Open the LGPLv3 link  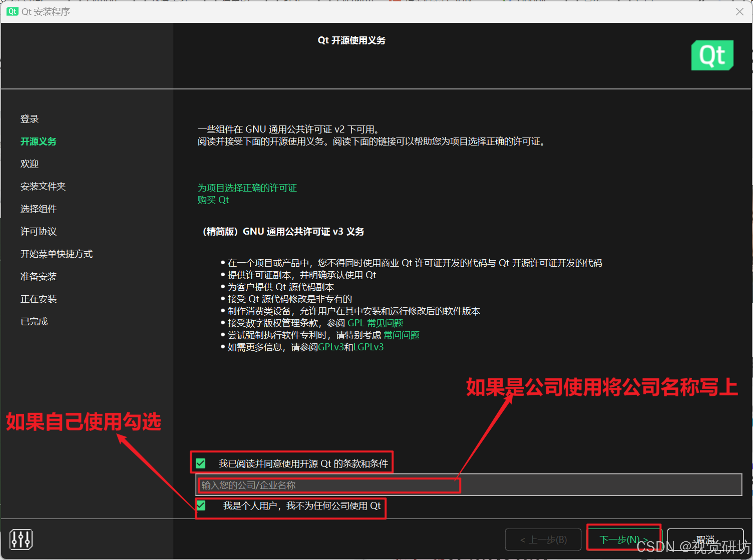point(368,347)
